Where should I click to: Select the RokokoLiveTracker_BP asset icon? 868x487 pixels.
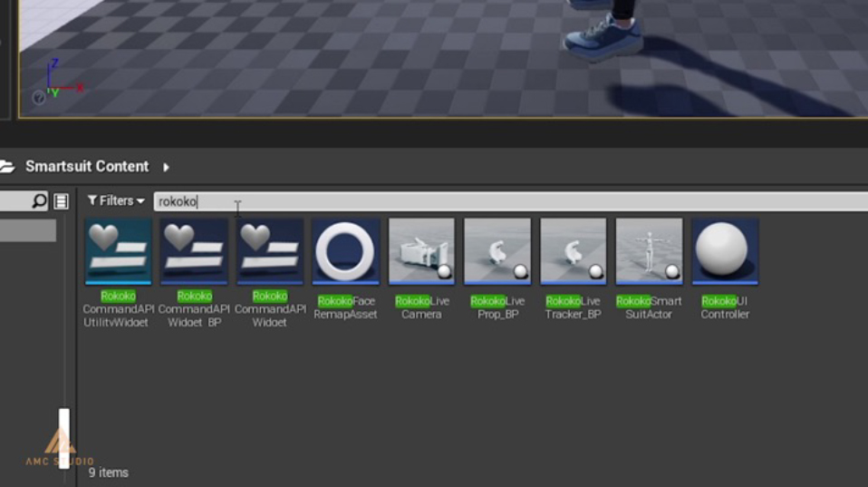[x=573, y=251]
